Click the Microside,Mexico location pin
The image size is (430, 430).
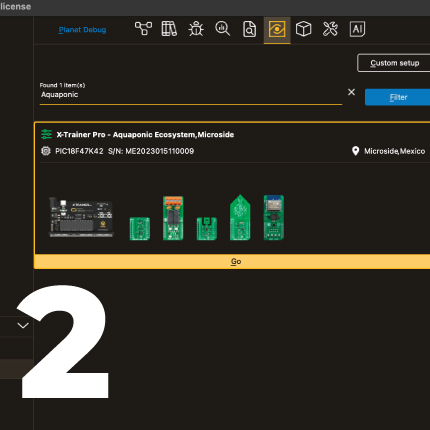click(356, 151)
